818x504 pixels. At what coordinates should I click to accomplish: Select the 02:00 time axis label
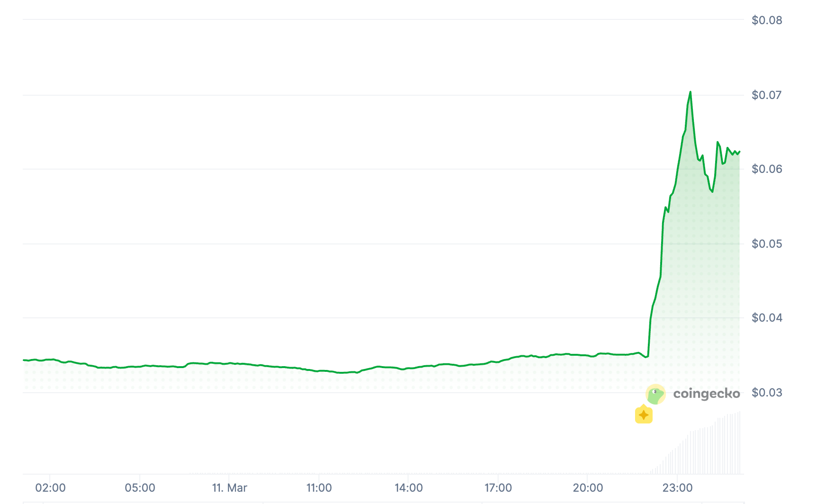[50, 488]
